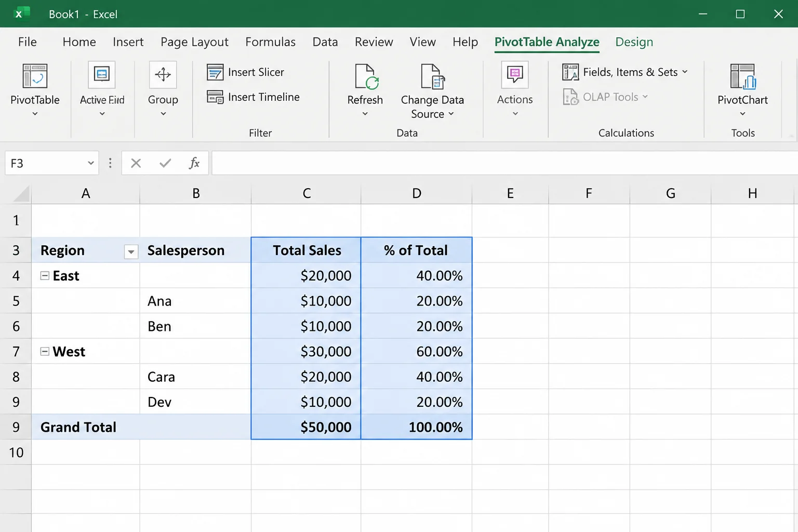The height and width of the screenshot is (532, 798).
Task: Open the Insert Function fx button
Action: point(194,163)
